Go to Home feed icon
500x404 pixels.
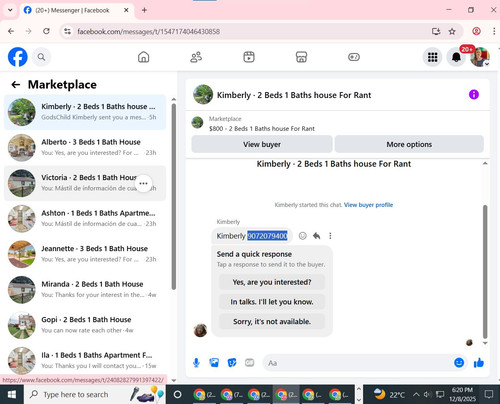(x=143, y=57)
